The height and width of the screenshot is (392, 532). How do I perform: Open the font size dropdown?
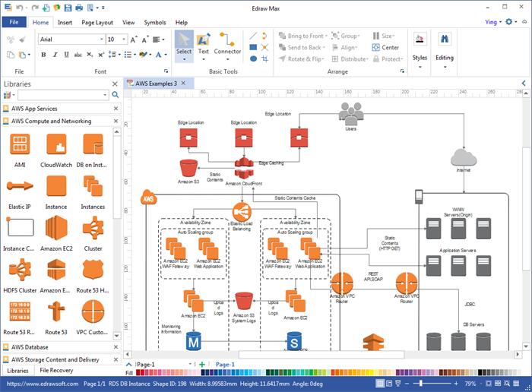click(124, 40)
